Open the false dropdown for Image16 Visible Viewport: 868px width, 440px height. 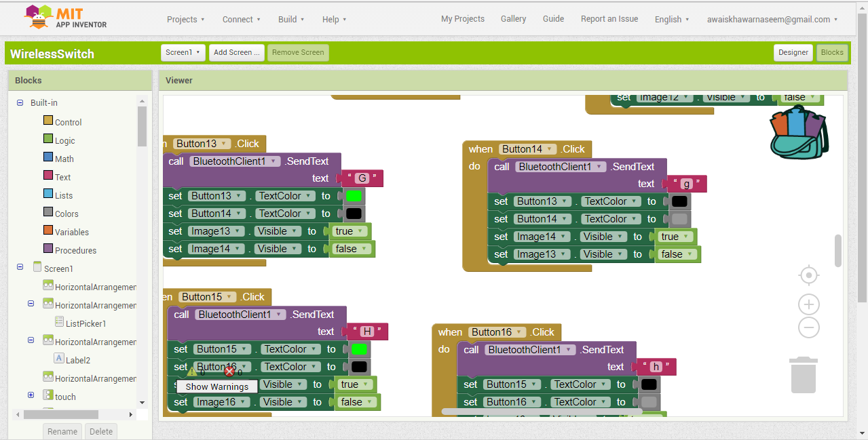(x=356, y=402)
